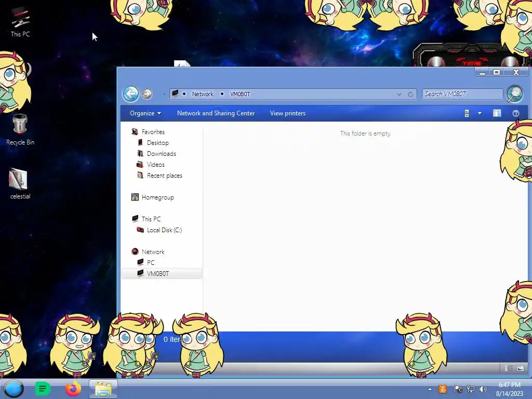Switch to details view in status corner
Screen dimensions: 532x399
tap(509, 368)
